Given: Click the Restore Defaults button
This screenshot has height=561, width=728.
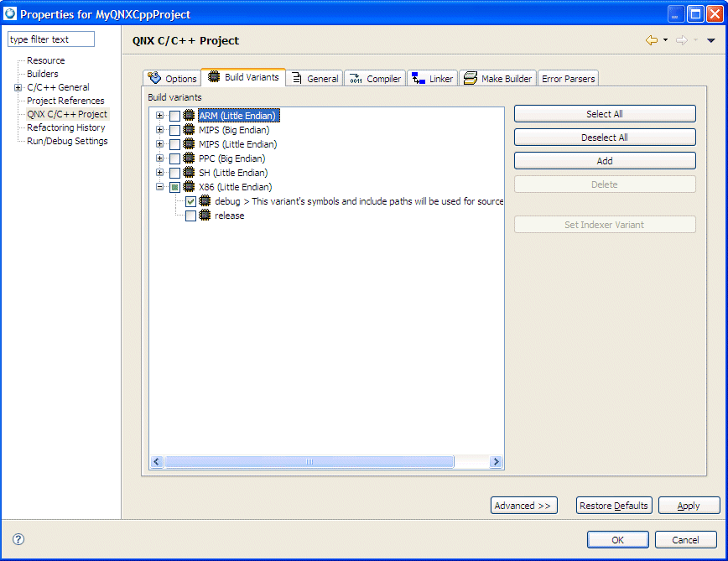Looking at the screenshot, I should pyautogui.click(x=613, y=505).
